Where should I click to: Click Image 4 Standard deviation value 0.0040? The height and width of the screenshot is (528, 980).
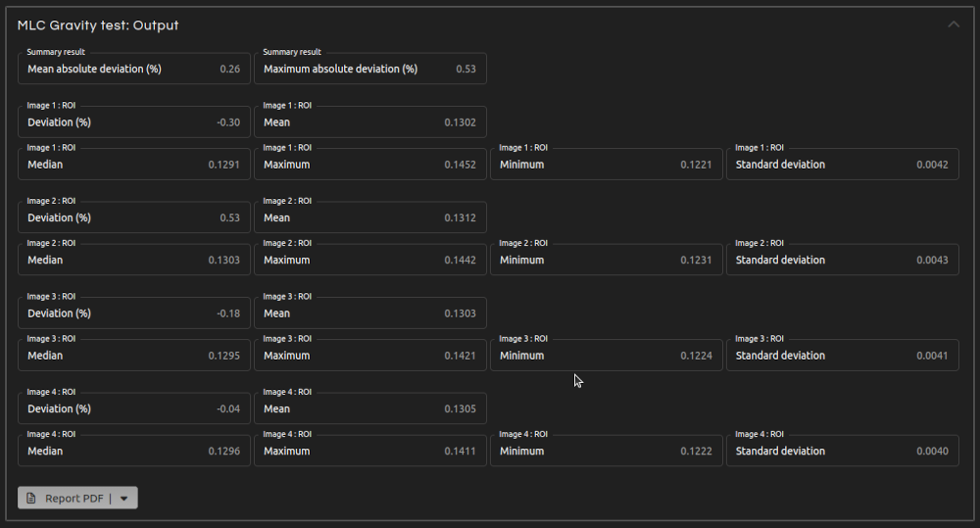pyautogui.click(x=932, y=452)
